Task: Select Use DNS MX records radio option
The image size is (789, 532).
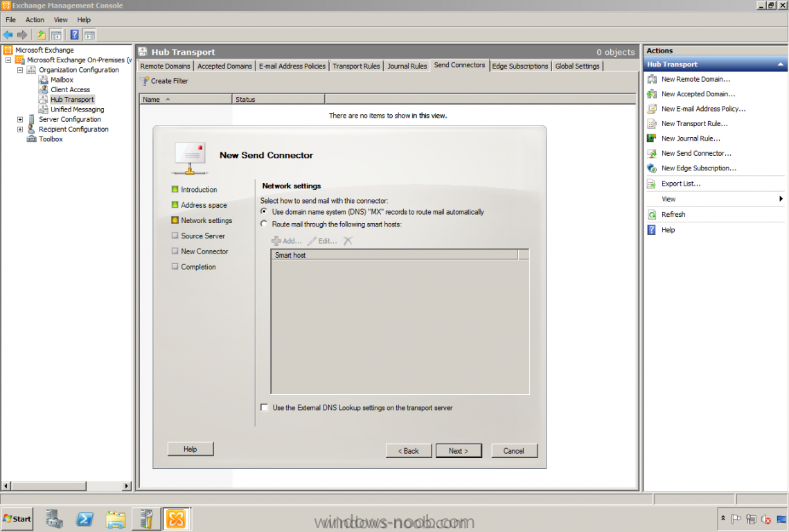Action: point(264,212)
